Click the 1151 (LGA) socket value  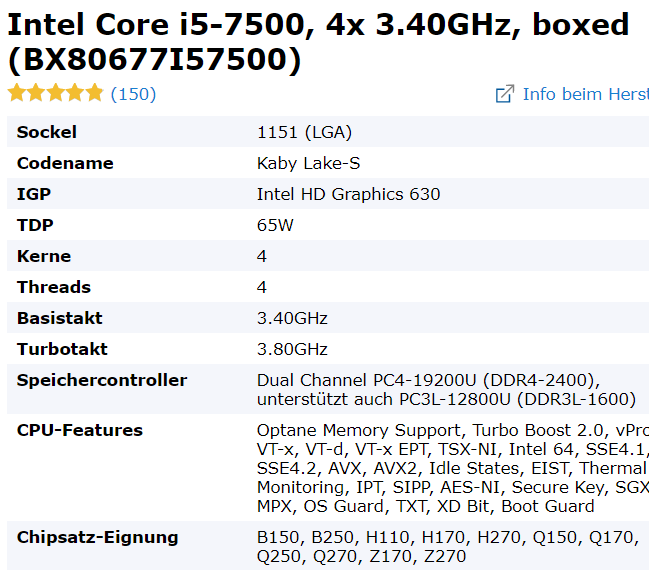304,132
